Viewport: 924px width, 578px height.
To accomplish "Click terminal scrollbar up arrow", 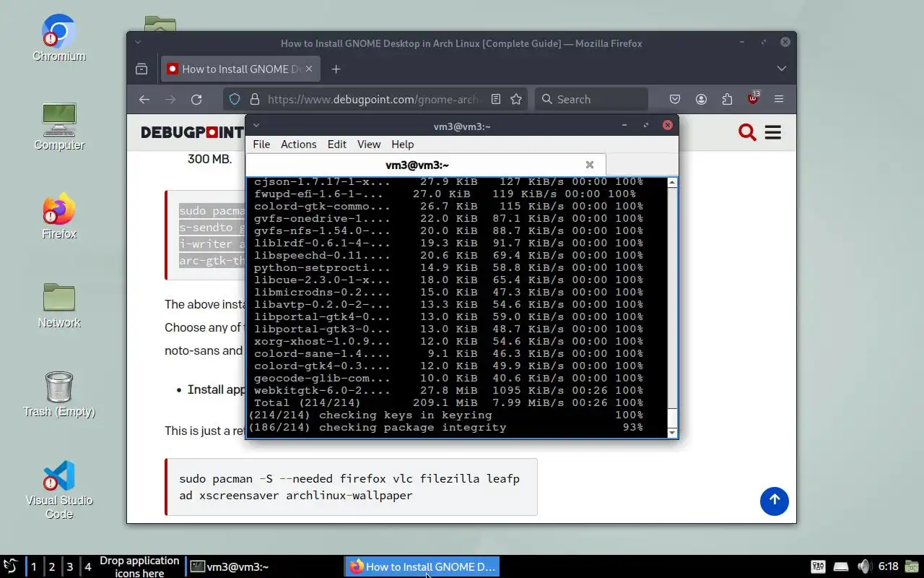I will [673, 183].
